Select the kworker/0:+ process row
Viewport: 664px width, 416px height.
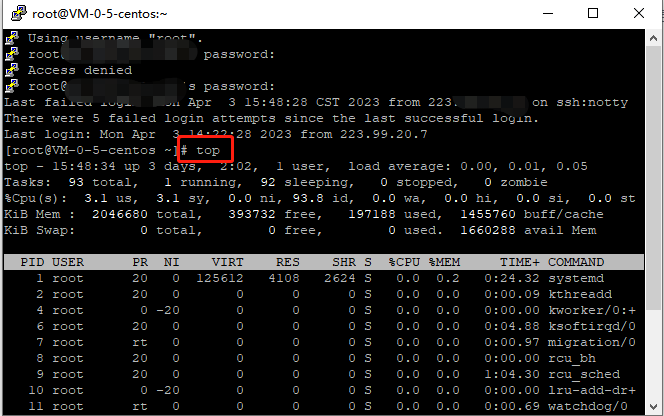click(x=324, y=311)
